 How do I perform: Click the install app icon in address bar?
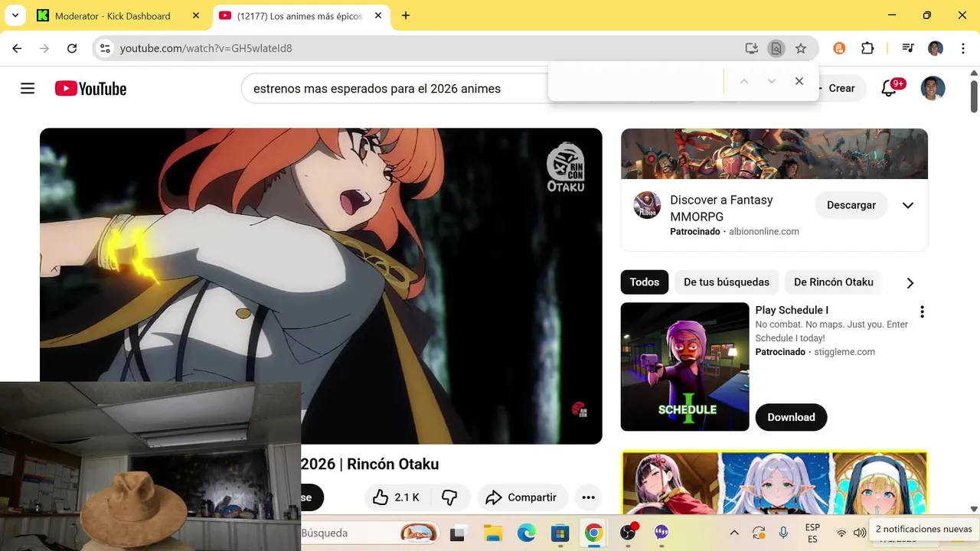tap(752, 48)
